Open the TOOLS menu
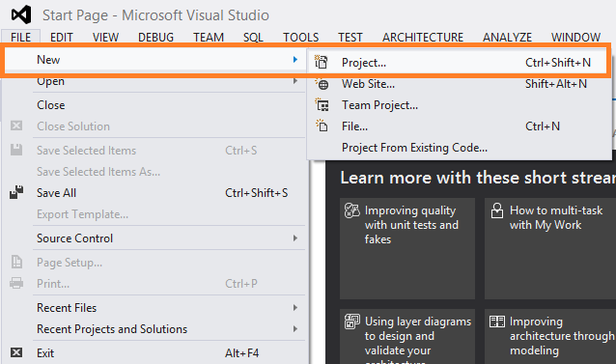The image size is (616, 364). coord(301,37)
